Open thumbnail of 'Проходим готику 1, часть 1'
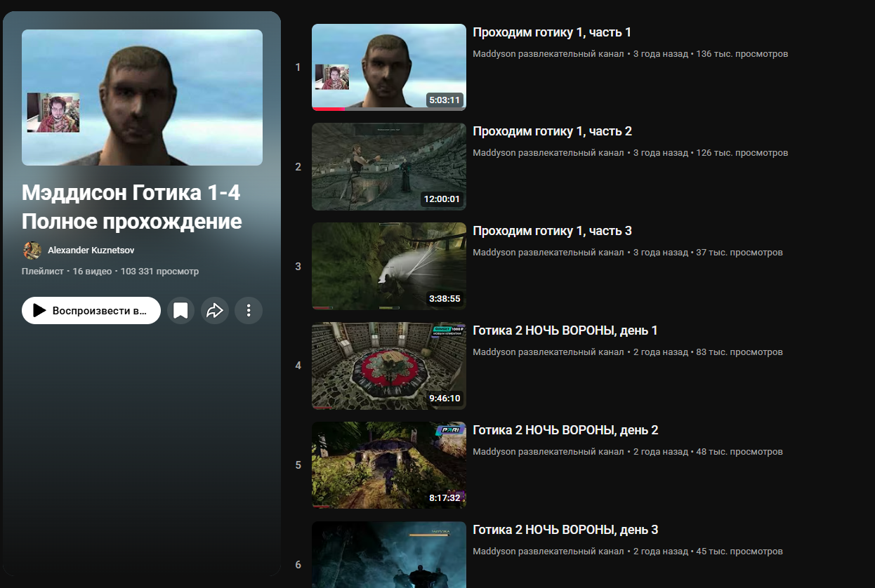The height and width of the screenshot is (588, 875). 389,67
